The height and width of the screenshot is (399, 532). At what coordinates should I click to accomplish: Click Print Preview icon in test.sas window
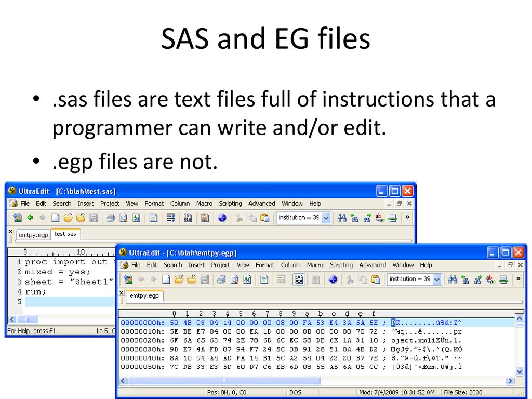(x=123, y=218)
